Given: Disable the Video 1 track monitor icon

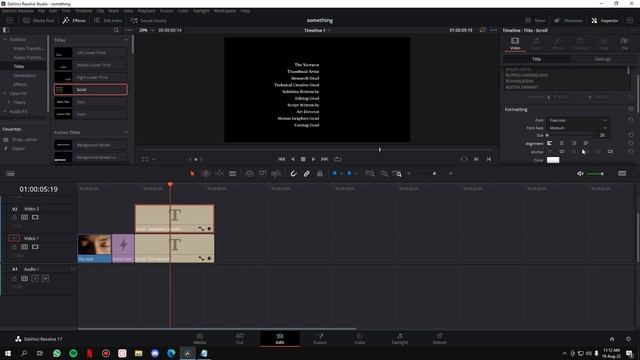Looking at the screenshot, I should click(35, 247).
